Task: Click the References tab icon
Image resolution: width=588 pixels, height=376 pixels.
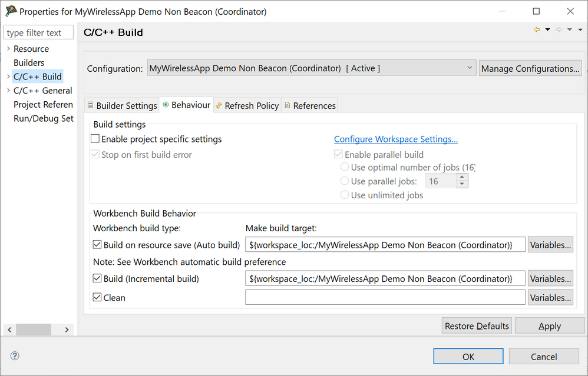Action: coord(288,106)
